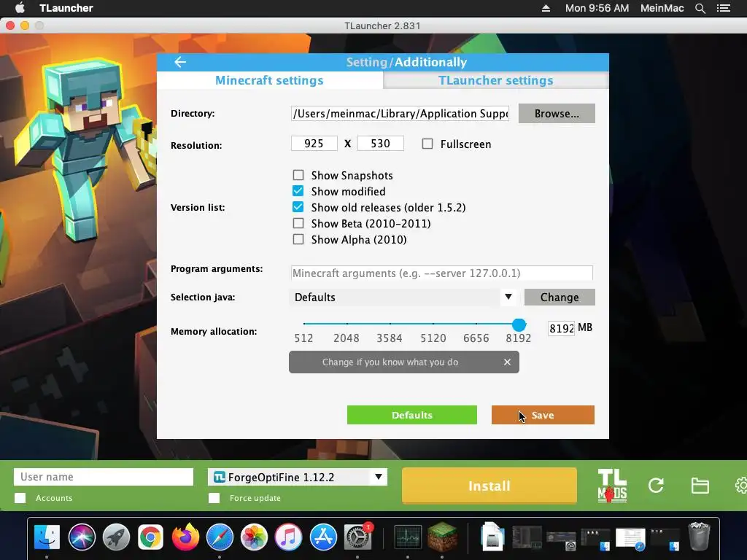Image resolution: width=747 pixels, height=560 pixels.
Task: Click the Change java button
Action: 560,297
